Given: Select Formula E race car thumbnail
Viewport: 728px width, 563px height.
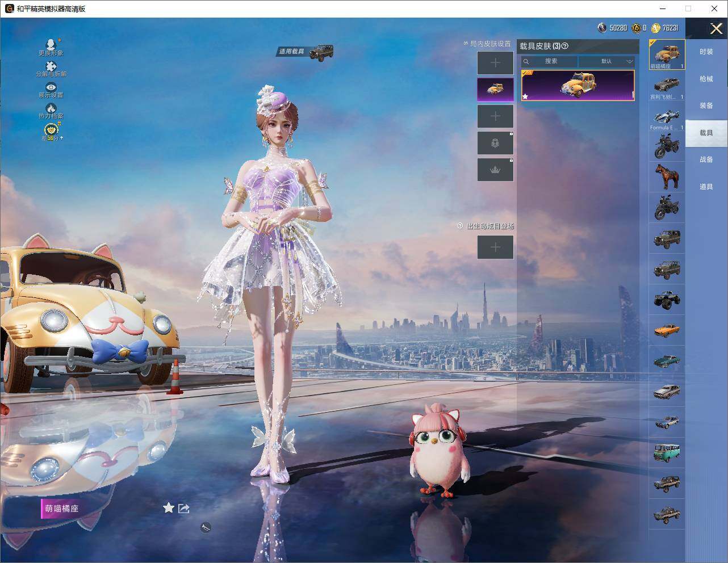Looking at the screenshot, I should [x=667, y=116].
